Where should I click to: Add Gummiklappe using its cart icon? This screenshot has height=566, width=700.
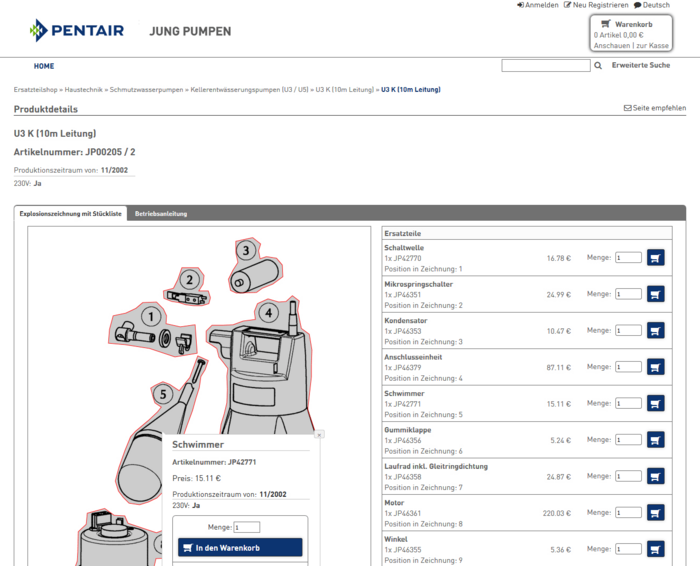[655, 440]
